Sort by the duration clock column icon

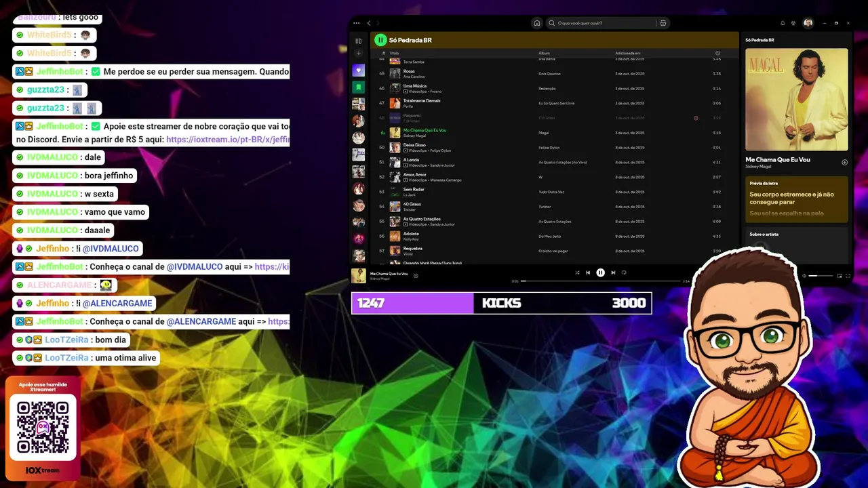(717, 53)
